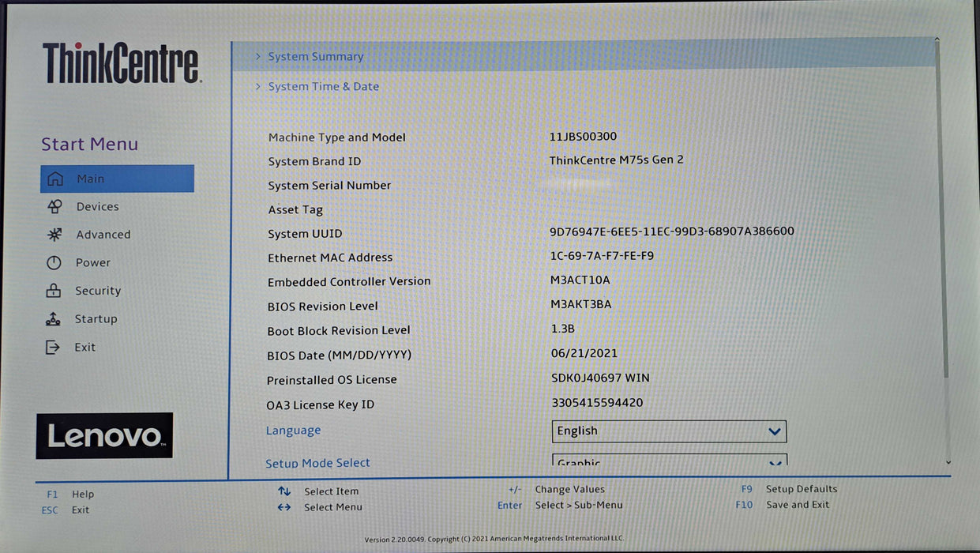Click the Security padlock icon

coord(54,291)
